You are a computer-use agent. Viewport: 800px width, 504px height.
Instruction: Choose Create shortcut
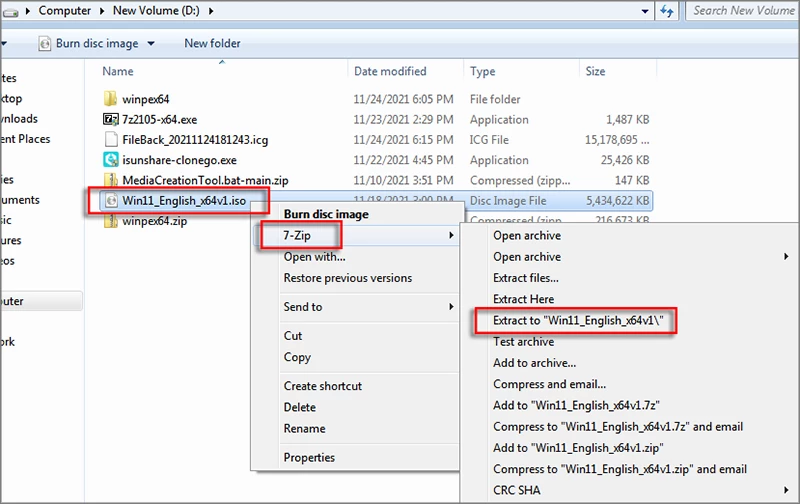pyautogui.click(x=322, y=386)
